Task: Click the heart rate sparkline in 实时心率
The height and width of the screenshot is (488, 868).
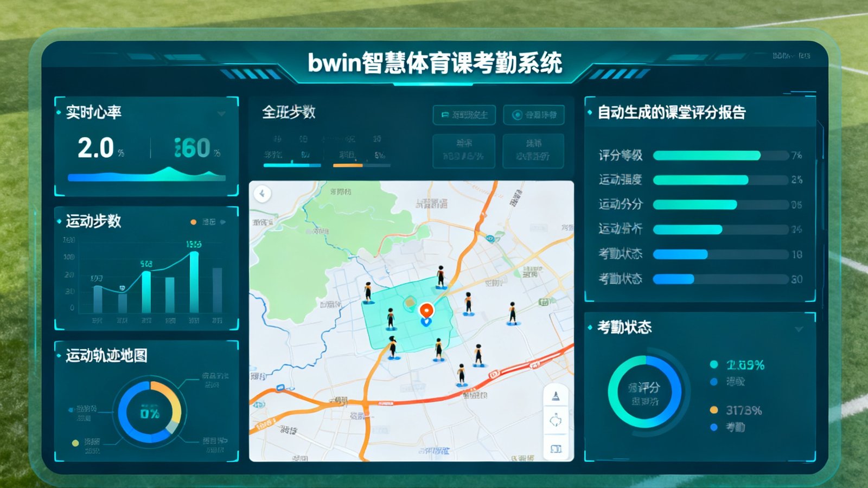Action: (146, 174)
